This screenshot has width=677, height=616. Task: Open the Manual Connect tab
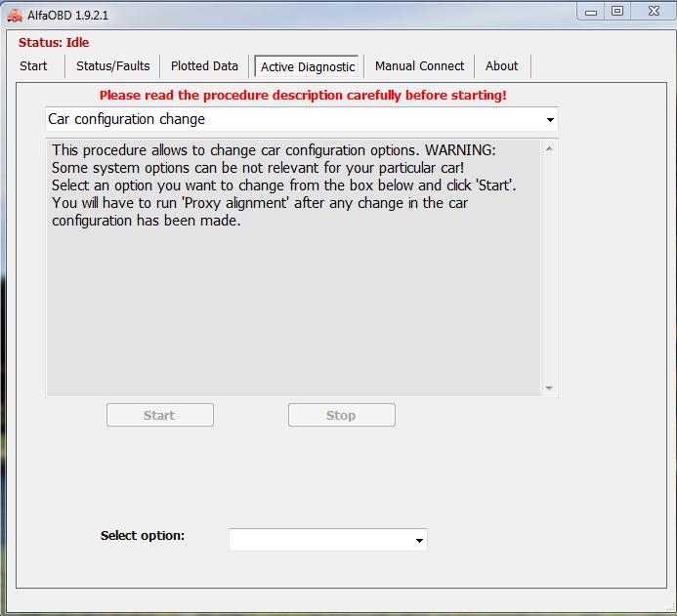point(419,66)
